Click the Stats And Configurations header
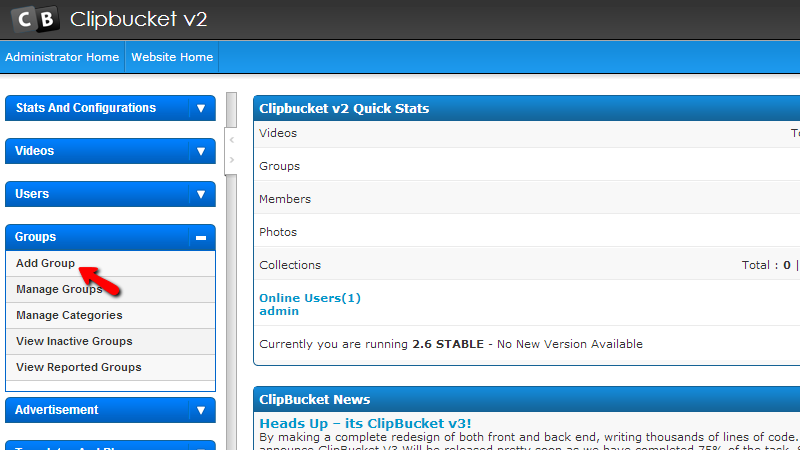The image size is (800, 450). pyautogui.click(x=110, y=108)
